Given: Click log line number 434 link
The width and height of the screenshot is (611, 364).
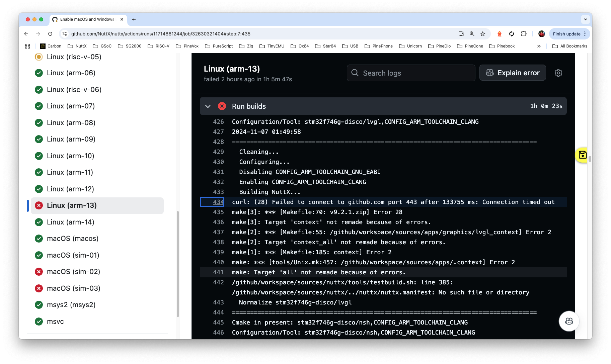Looking at the screenshot, I should tap(218, 202).
